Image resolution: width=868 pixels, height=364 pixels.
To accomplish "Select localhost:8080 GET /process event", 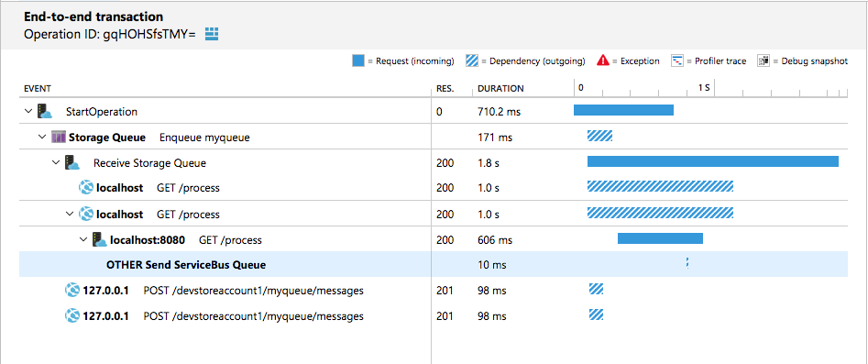I will click(x=186, y=240).
